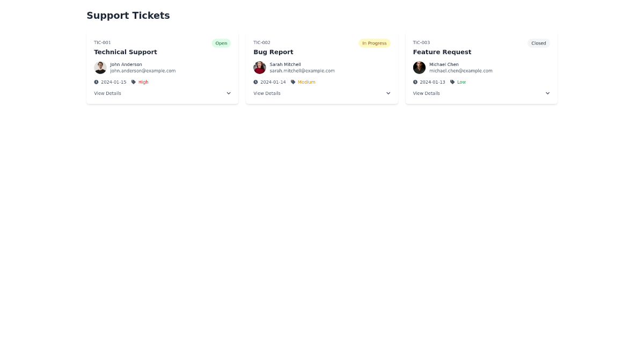Select Michael Chen's avatar photo
The height and width of the screenshot is (338, 644).
pos(419,67)
